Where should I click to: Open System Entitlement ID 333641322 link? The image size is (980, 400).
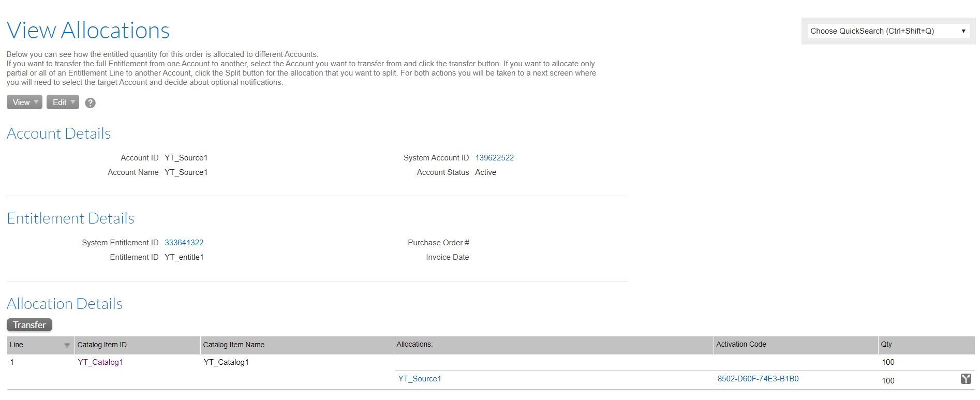pyautogui.click(x=184, y=243)
